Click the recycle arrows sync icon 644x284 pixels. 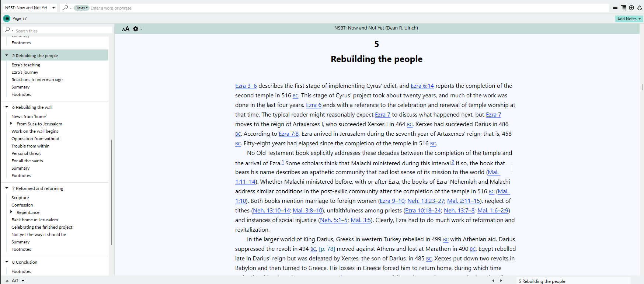[640, 8]
